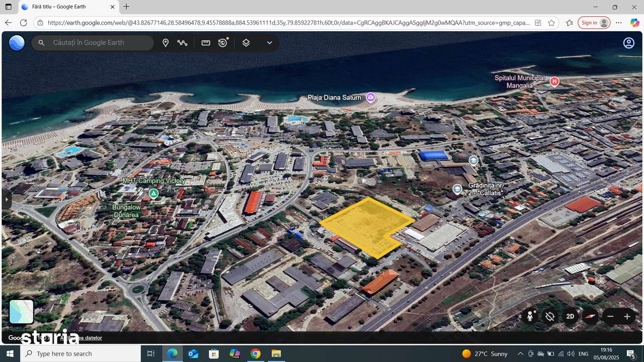The image size is (644, 362).
Task: Toggle Plaja Diana Saturn map marker
Action: 370,98
